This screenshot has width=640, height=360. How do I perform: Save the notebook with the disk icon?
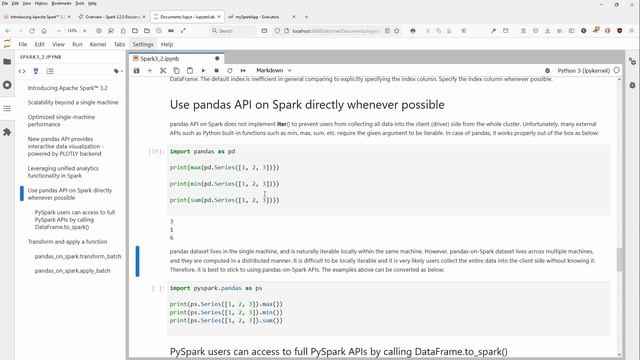coord(136,71)
